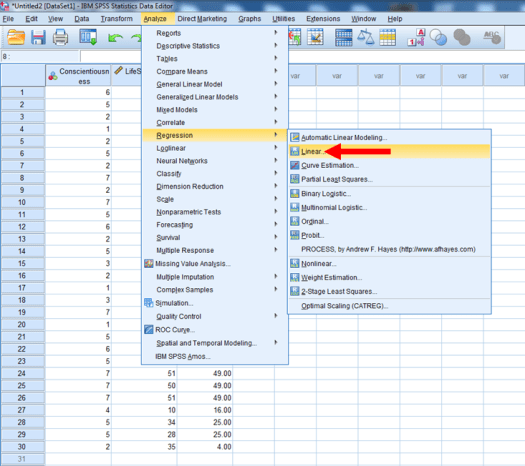Screen dimensions: 525x466
Task: Click the Weight Cases scale icon
Action: click(x=365, y=37)
